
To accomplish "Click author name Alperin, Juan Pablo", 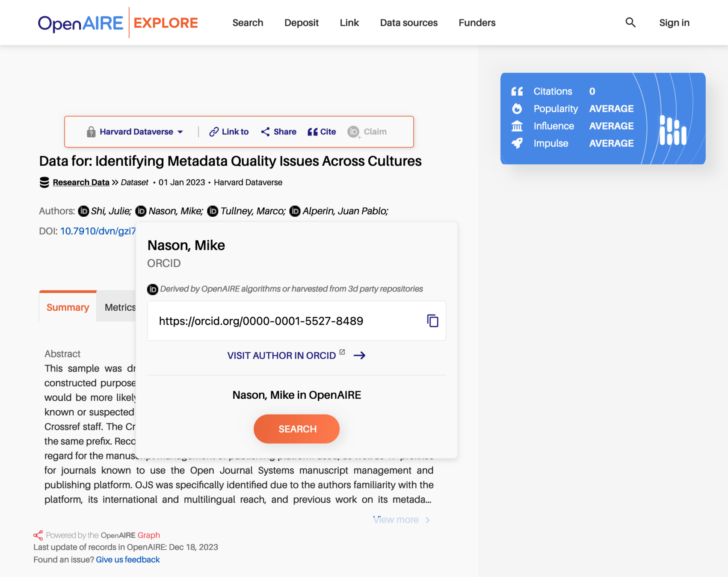I will click(x=345, y=211).
